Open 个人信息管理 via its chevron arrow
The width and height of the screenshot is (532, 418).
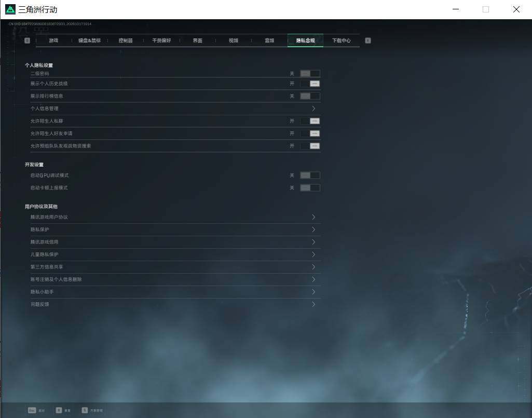coord(313,109)
